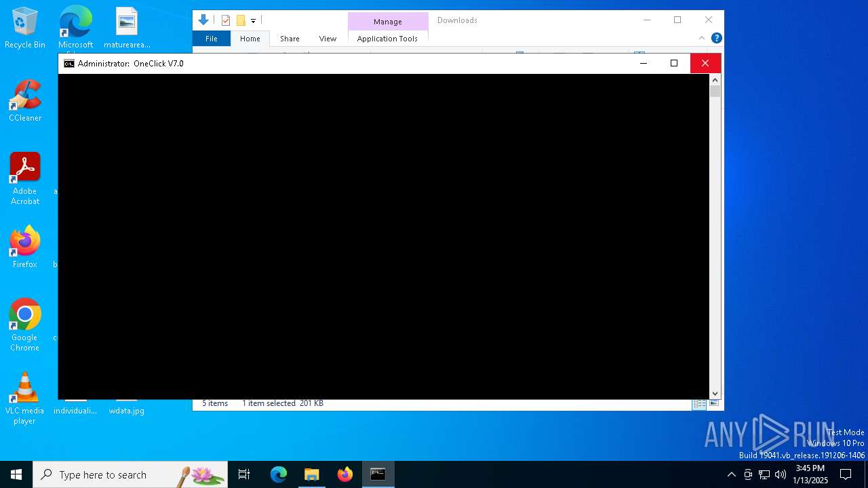Switch to the View ribbon tab
Image resolution: width=868 pixels, height=488 pixels.
(328, 39)
